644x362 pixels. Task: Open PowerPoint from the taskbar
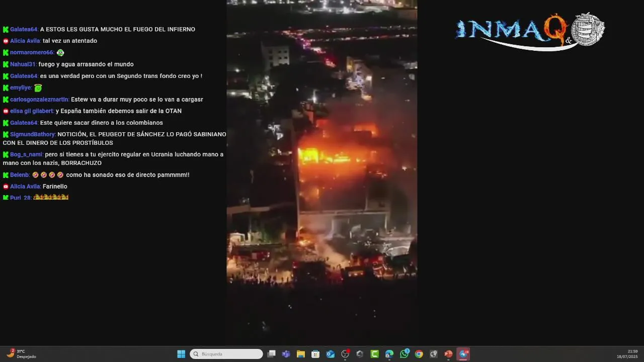[448, 354]
